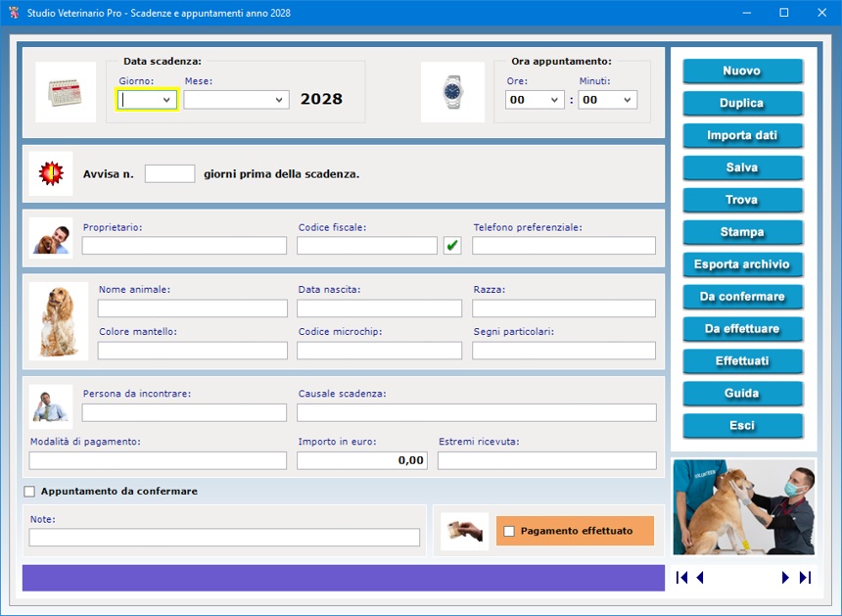Screen dimensions: 842x616
Task: Click the Avvisa n. days field
Action: (x=169, y=174)
